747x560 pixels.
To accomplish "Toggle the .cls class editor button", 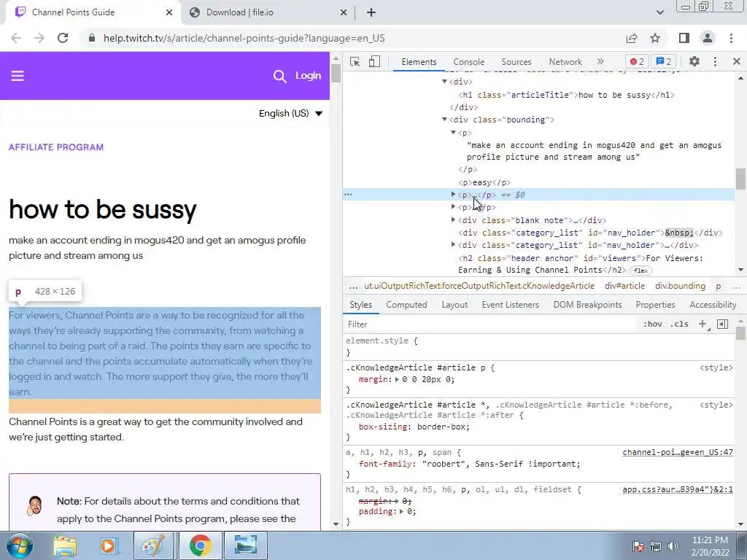I will [679, 324].
